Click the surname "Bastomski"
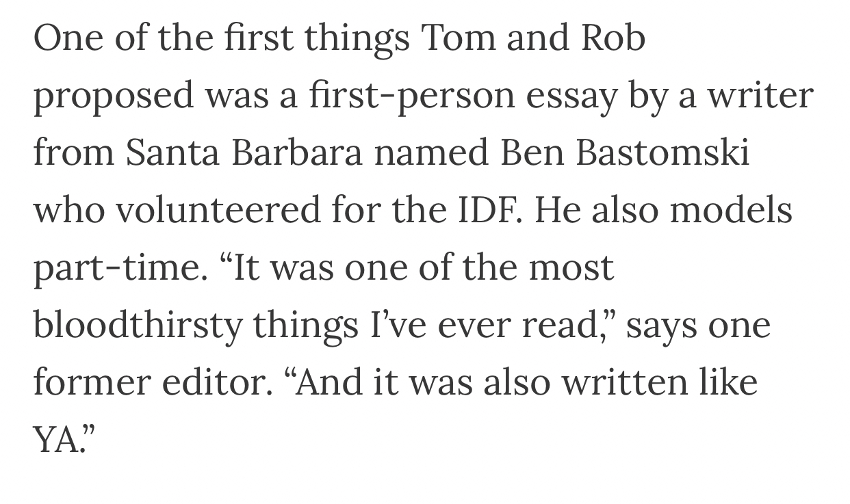The image size is (850, 504). 662,152
